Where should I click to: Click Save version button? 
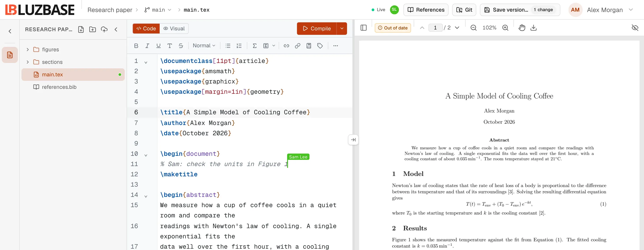coord(520,10)
